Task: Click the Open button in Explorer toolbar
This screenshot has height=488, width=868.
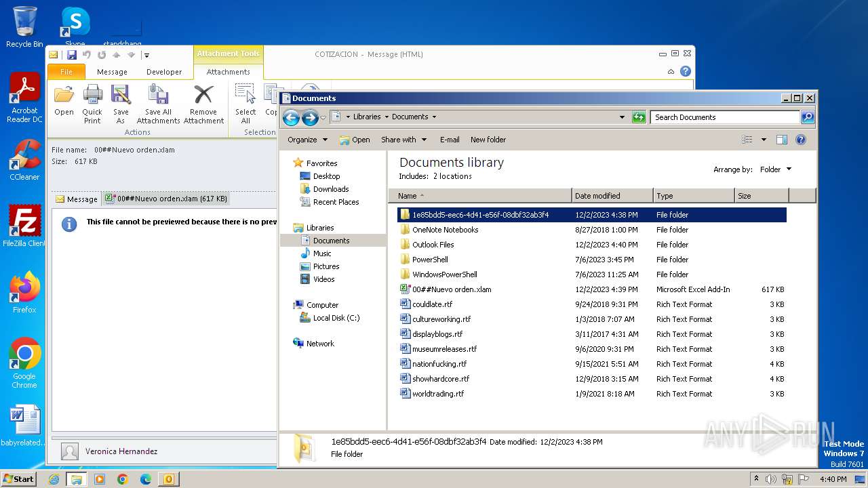Action: 355,140
